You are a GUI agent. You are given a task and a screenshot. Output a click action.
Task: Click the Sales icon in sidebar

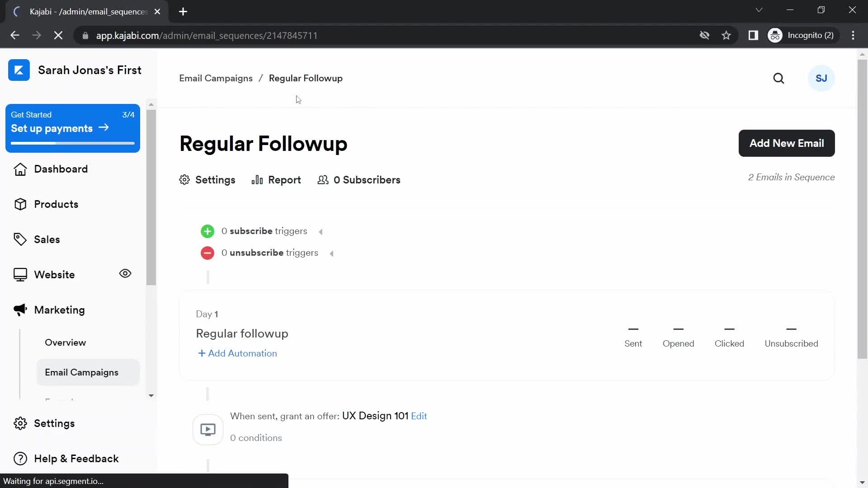click(21, 239)
